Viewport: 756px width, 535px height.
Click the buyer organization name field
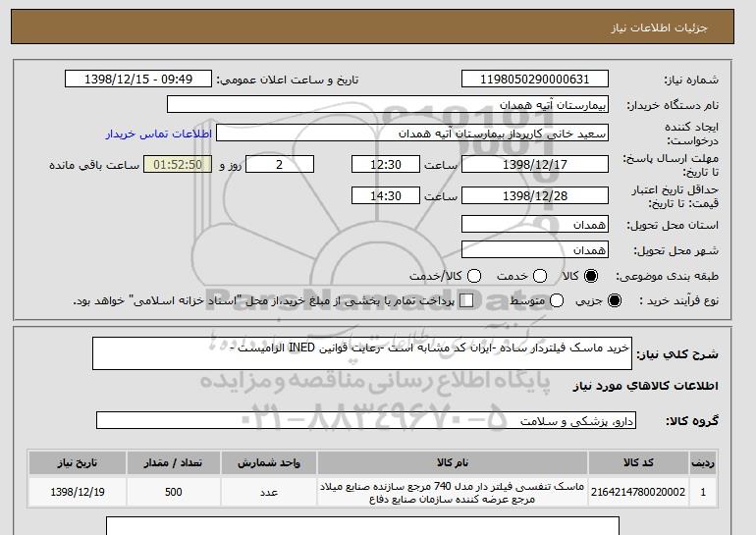388,105
